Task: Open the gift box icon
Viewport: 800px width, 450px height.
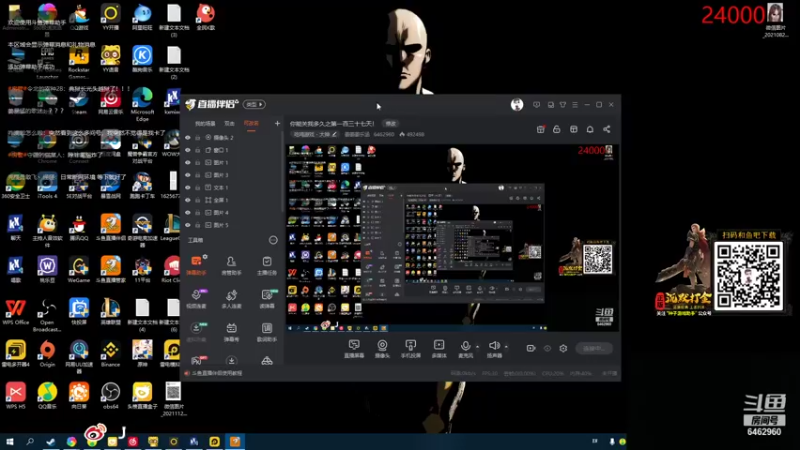Action: coord(540,130)
